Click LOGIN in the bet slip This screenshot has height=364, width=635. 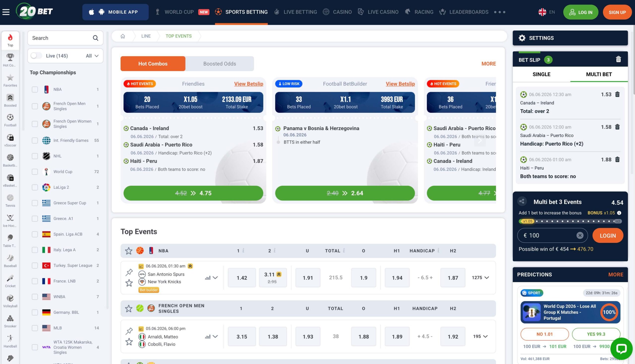click(x=608, y=235)
